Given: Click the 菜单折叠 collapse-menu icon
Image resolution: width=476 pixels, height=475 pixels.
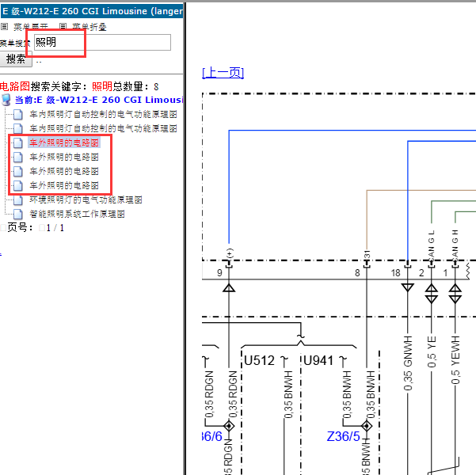Looking at the screenshot, I should [x=63, y=26].
